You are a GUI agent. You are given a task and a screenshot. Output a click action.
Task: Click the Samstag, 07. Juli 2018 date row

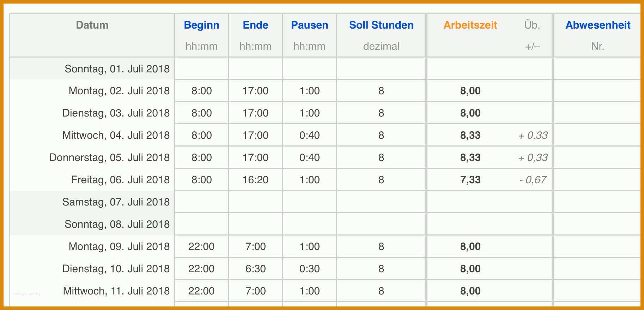point(92,202)
